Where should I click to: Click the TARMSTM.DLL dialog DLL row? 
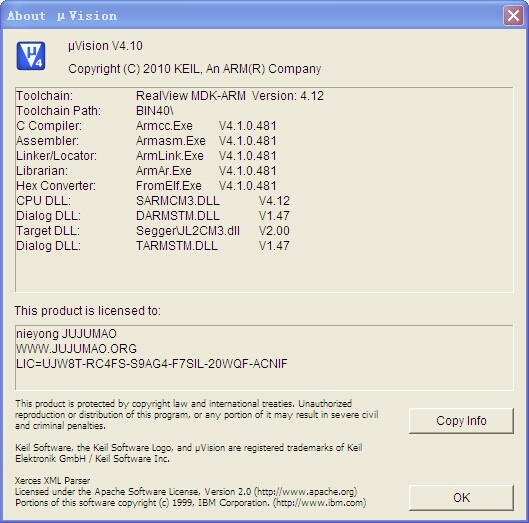pos(153,246)
